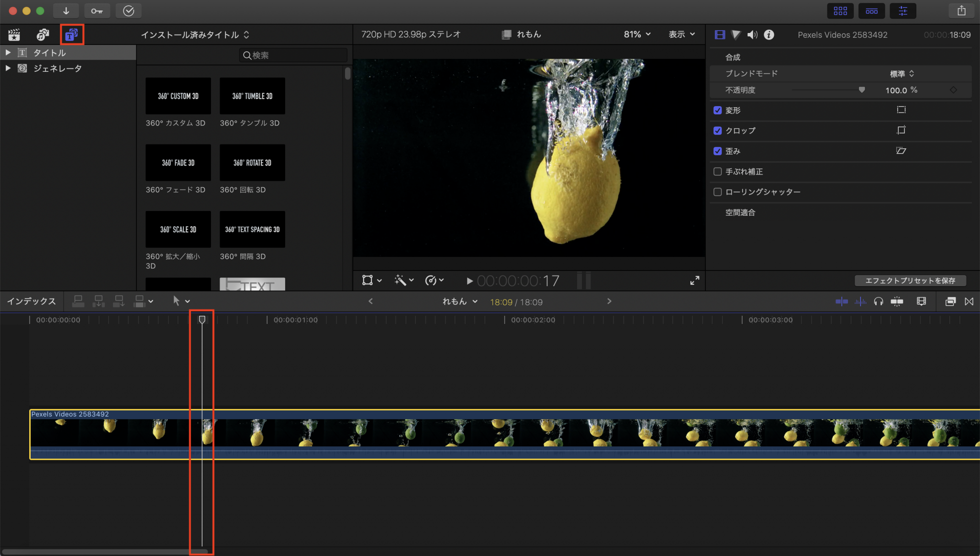Image resolution: width=980 pixels, height=556 pixels.
Task: Click the Solo headphones icon in timeline toolbar
Action: (x=879, y=301)
